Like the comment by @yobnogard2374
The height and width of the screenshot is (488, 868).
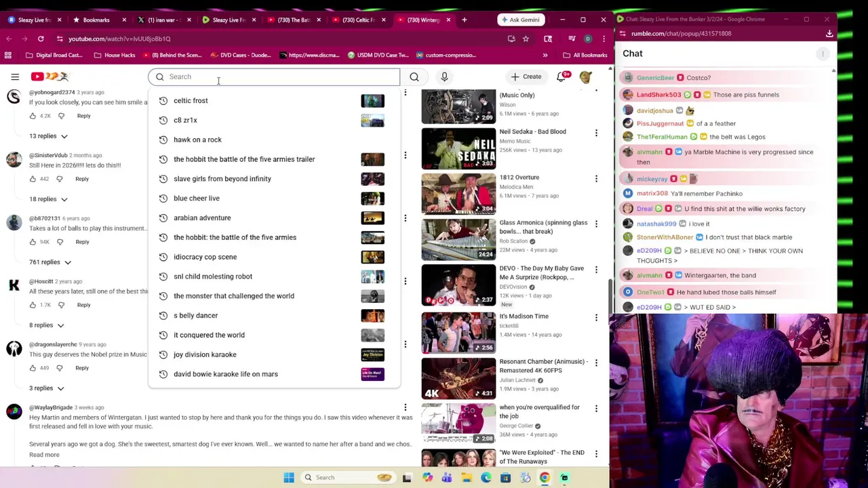[33, 116]
